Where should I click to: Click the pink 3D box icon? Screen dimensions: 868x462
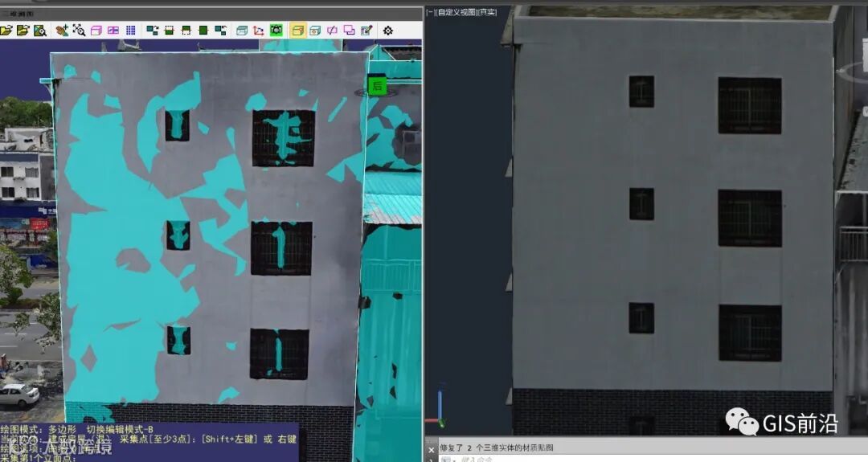(x=96, y=31)
